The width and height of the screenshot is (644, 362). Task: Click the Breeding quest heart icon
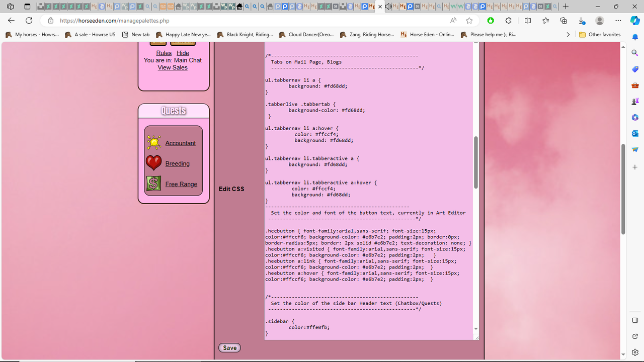[153, 163]
